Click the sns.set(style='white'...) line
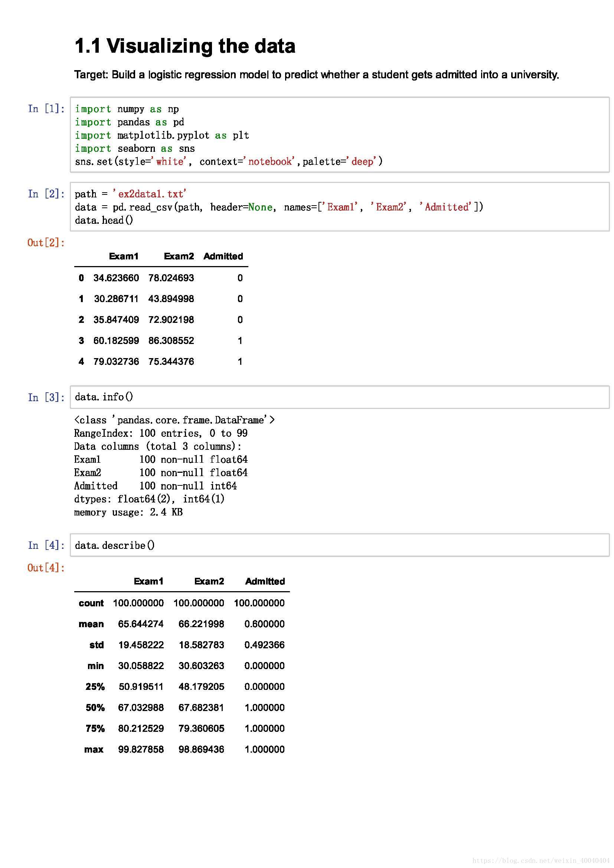This screenshot has width=614, height=868. (229, 162)
